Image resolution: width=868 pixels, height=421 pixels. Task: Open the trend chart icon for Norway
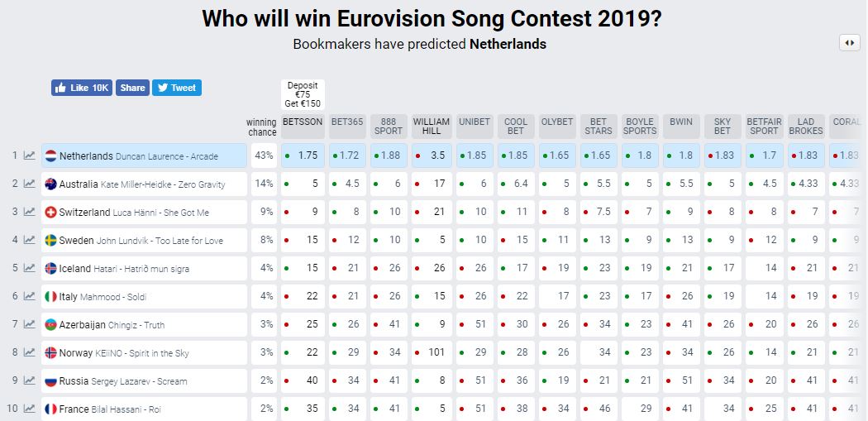(29, 353)
